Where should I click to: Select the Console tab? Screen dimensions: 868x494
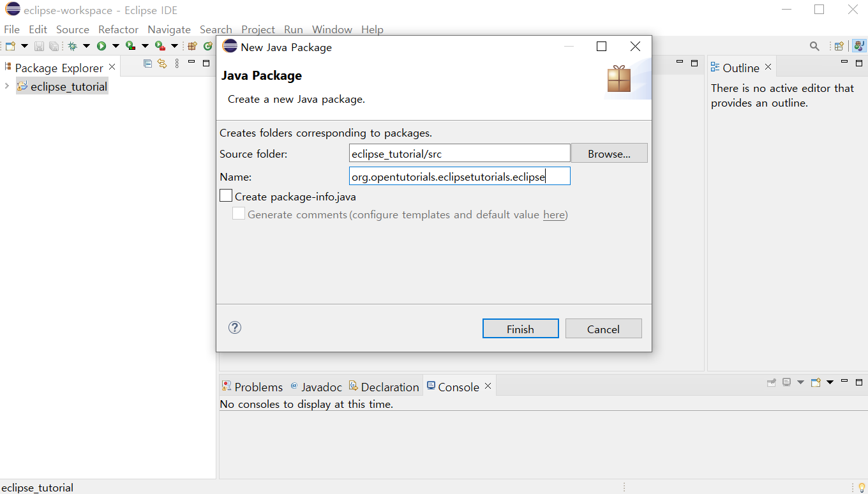pos(453,386)
